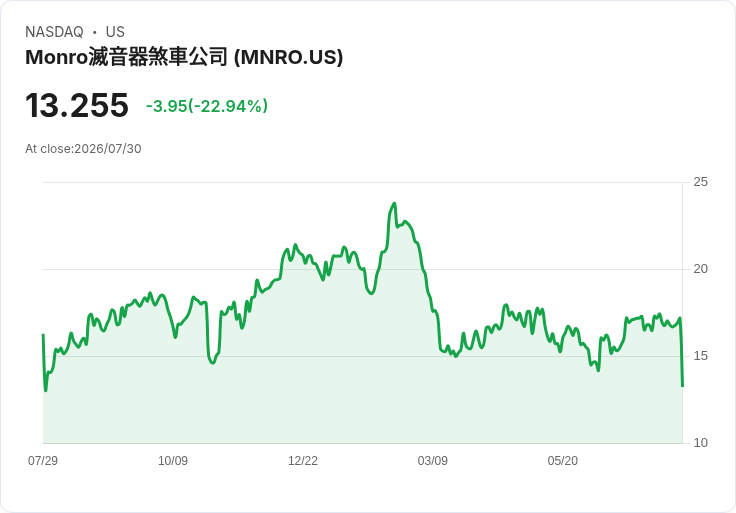Click the 03/09 date axis label
This screenshot has width=736, height=513.
[x=432, y=460]
